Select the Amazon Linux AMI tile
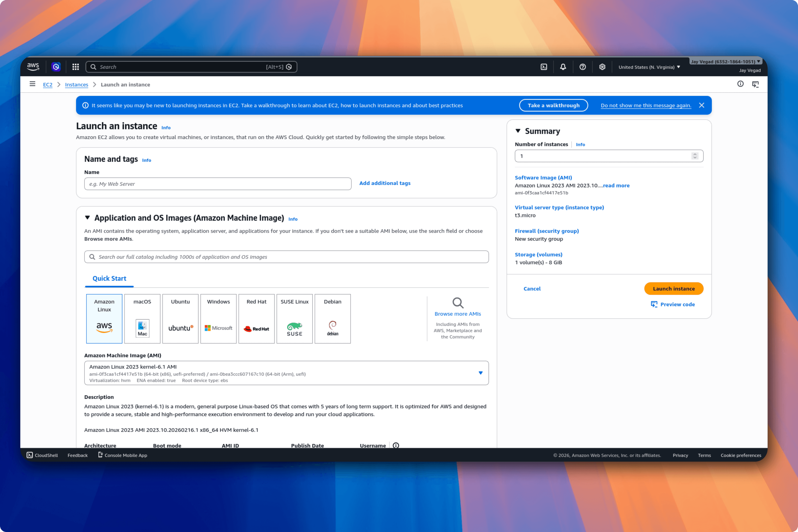Viewport: 798px width, 532px height. (104, 319)
